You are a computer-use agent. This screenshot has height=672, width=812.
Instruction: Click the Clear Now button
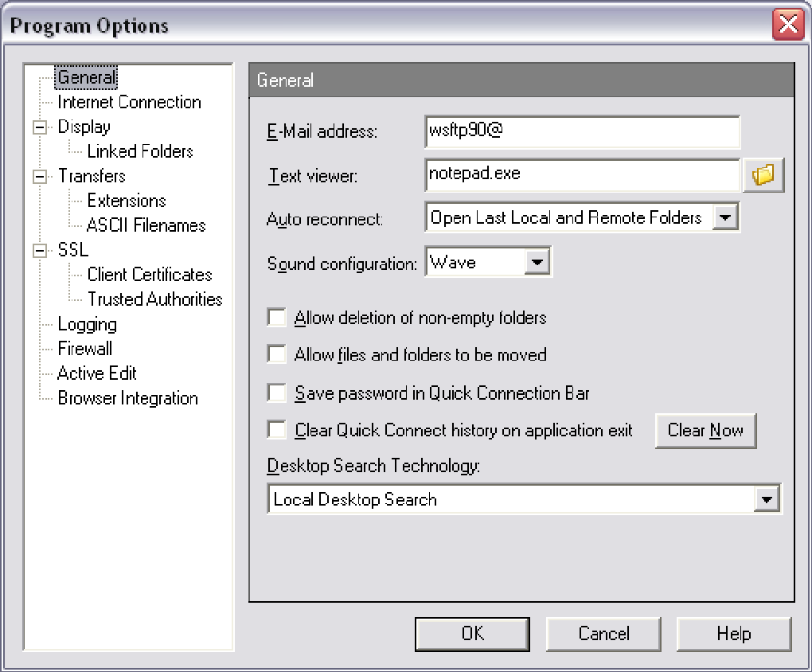705,431
